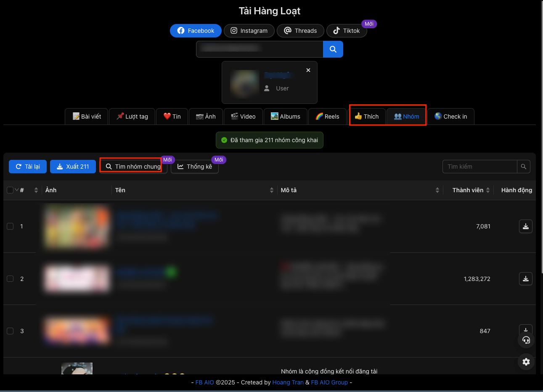Download the group with 1,283,272 members
Viewport: 543px width, 392px height.
click(x=526, y=279)
